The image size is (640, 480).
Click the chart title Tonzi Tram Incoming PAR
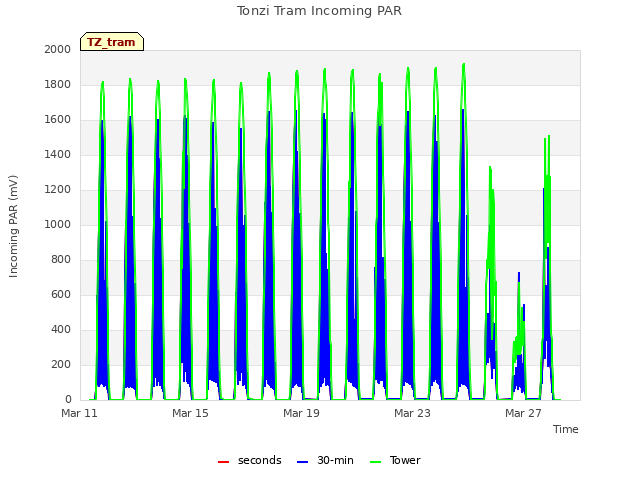(319, 11)
